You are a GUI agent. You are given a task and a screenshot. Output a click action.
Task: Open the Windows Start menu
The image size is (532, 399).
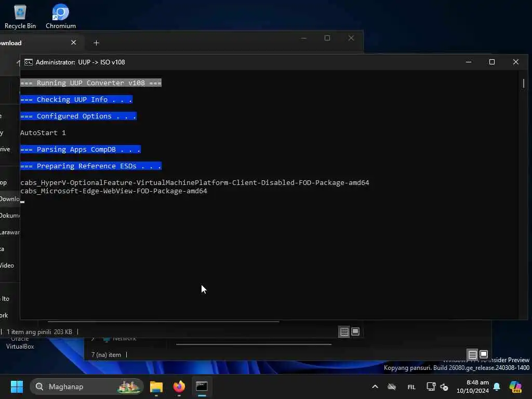(x=17, y=387)
